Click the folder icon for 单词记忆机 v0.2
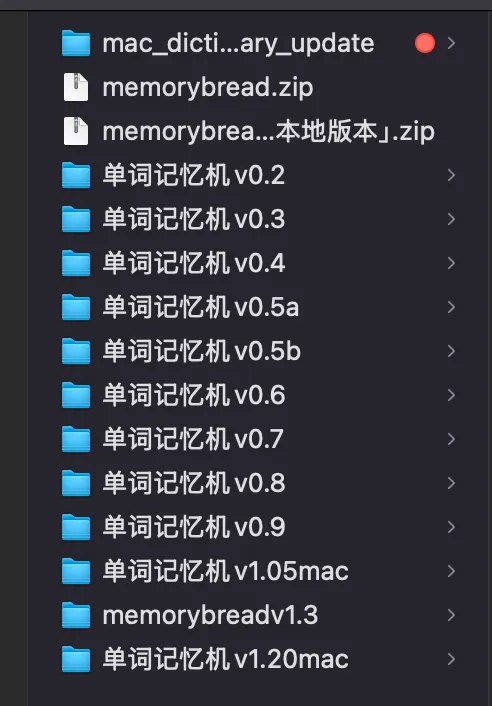Viewport: 492px width, 706px height. 76,175
